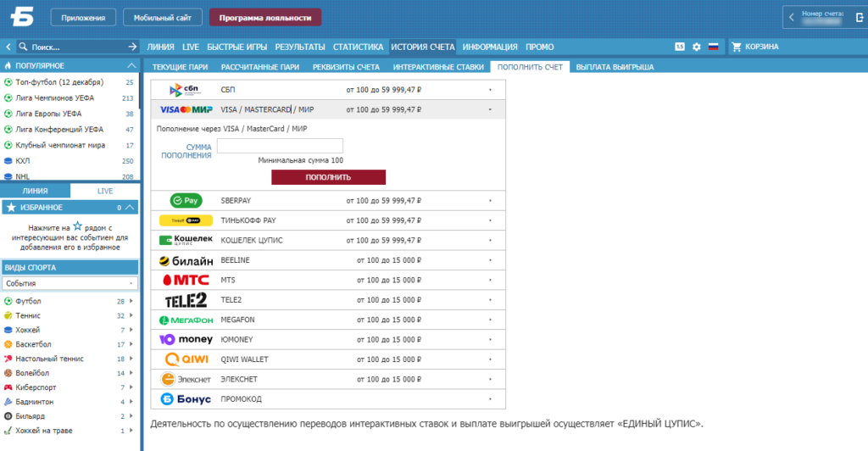Click the Russian flag language icon
The image size is (868, 451).
tap(713, 47)
